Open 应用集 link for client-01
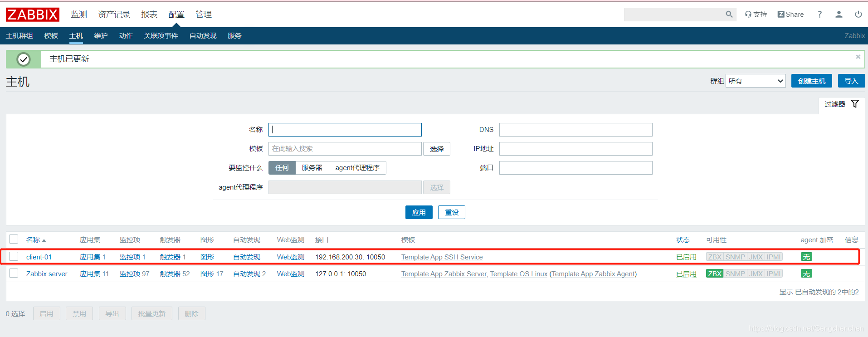The image size is (868, 337). pyautogui.click(x=90, y=257)
